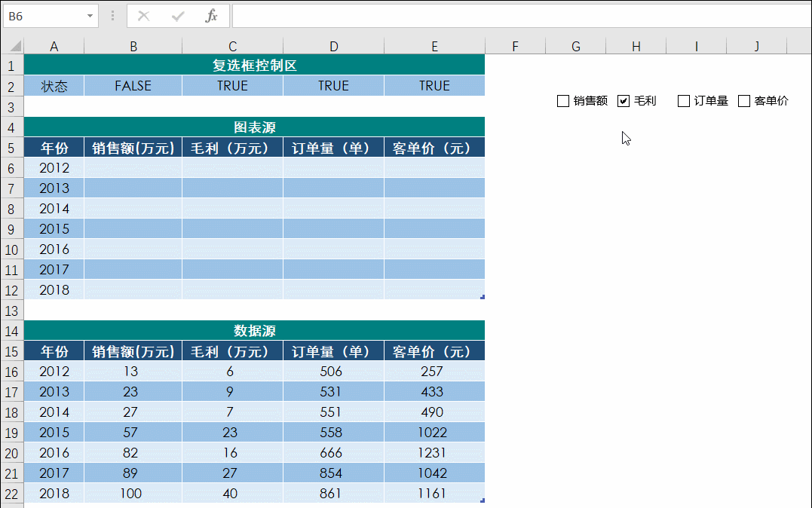Click the table resize handle below row 22
The image size is (812, 508).
point(483,500)
